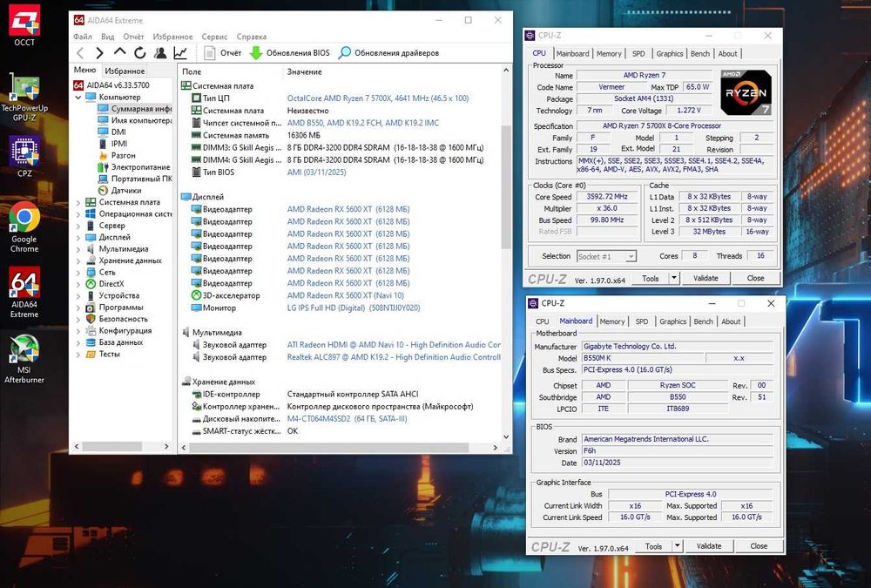Expand the Сервер tree node
The width and height of the screenshot is (871, 588).
[x=78, y=226]
